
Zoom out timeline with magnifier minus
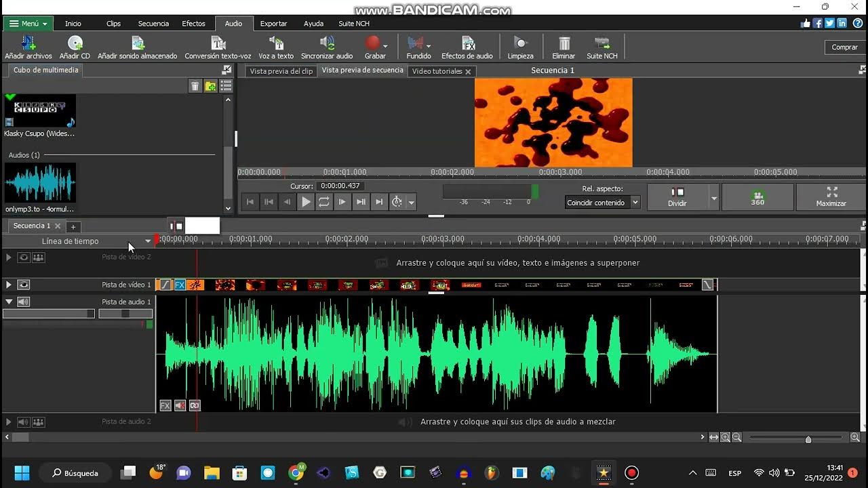(736, 438)
